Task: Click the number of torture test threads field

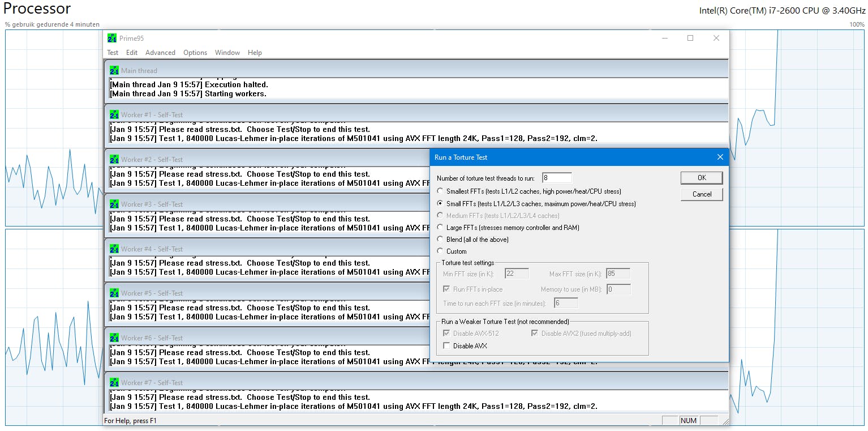Action: tap(557, 178)
